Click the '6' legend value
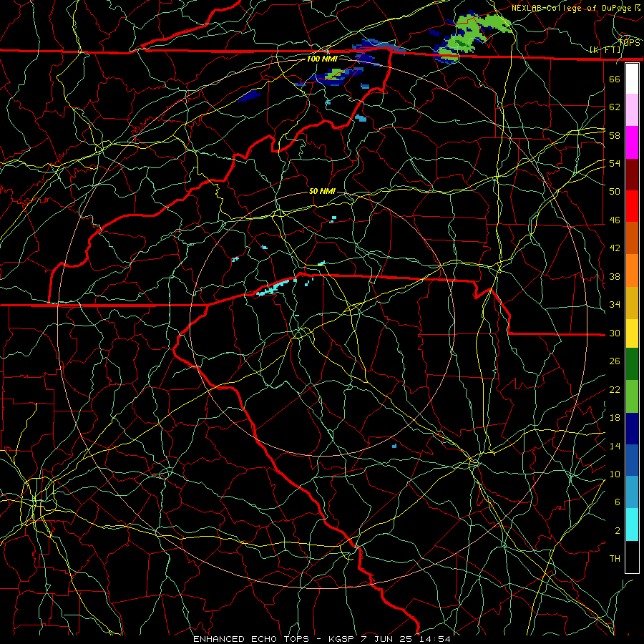Screen dimensions: 644x644 [617, 502]
